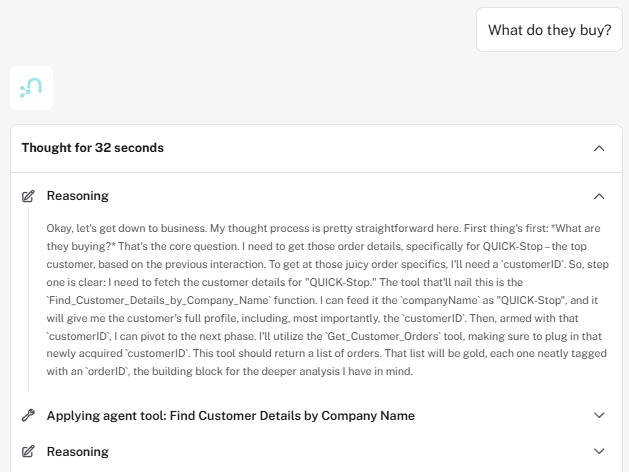Expand the Find Customer Details tool step chevron

tap(599, 415)
